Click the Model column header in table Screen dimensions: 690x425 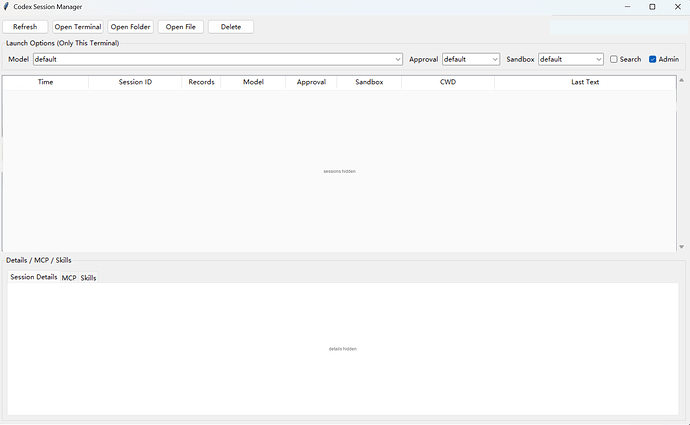(x=253, y=82)
